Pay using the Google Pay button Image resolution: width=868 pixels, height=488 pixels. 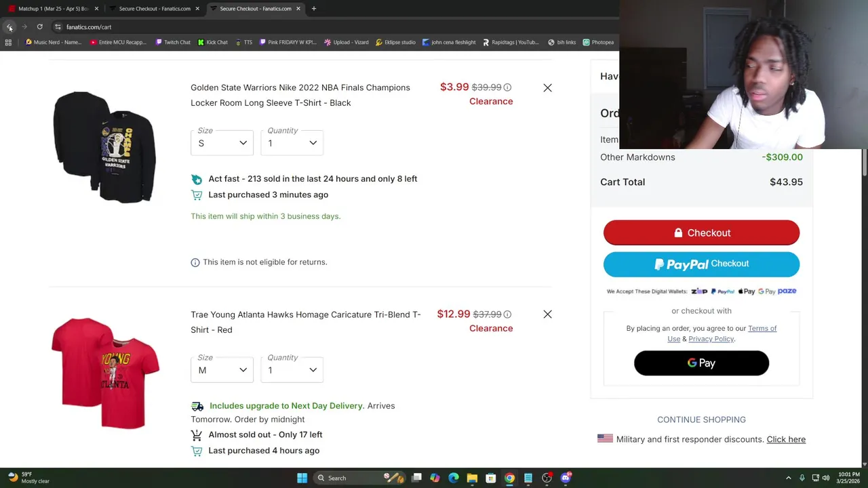[701, 363]
